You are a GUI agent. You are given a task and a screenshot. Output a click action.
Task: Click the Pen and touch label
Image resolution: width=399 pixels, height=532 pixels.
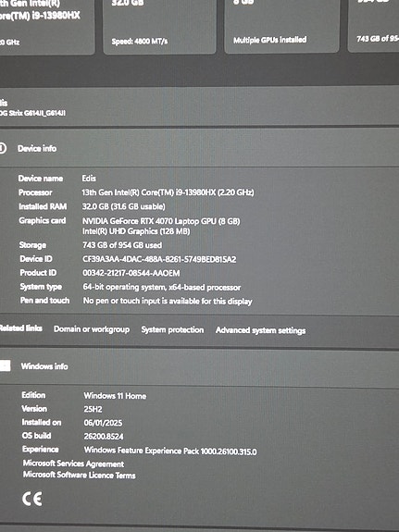point(44,301)
